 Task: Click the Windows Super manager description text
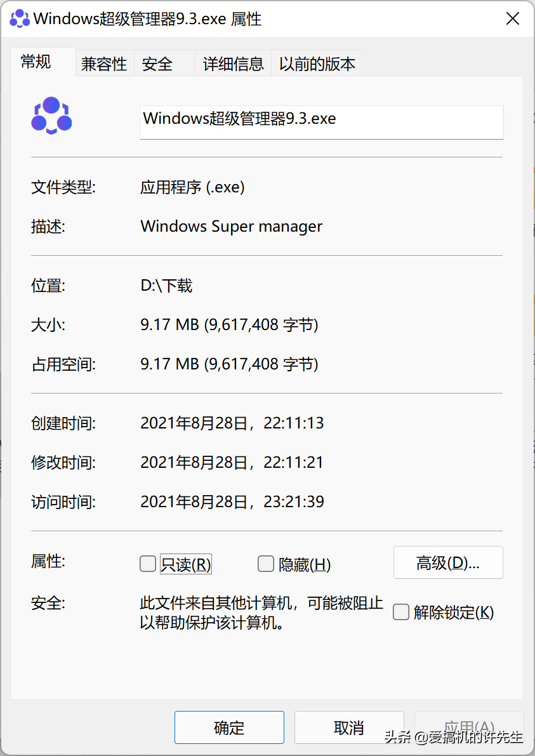(231, 226)
